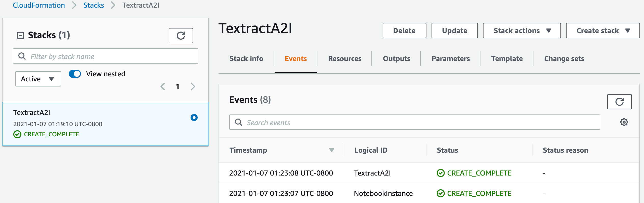Open the Active filter dropdown
The image size is (644, 203).
pos(38,79)
